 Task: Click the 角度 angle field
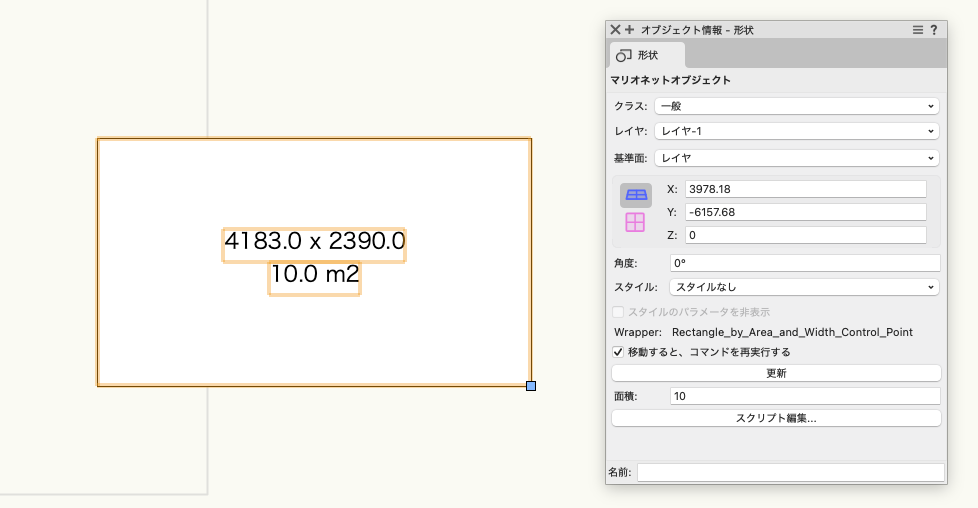coord(805,263)
